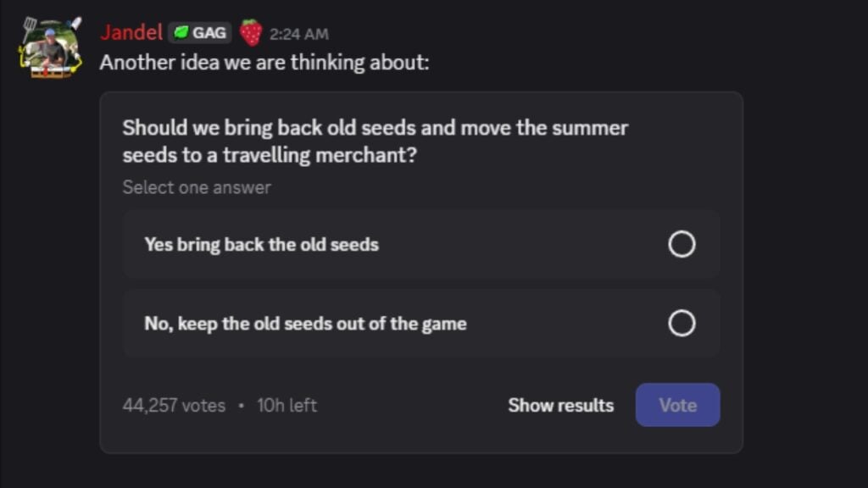Click the "Select one answer" hint text
The height and width of the screenshot is (488, 868).
[197, 187]
